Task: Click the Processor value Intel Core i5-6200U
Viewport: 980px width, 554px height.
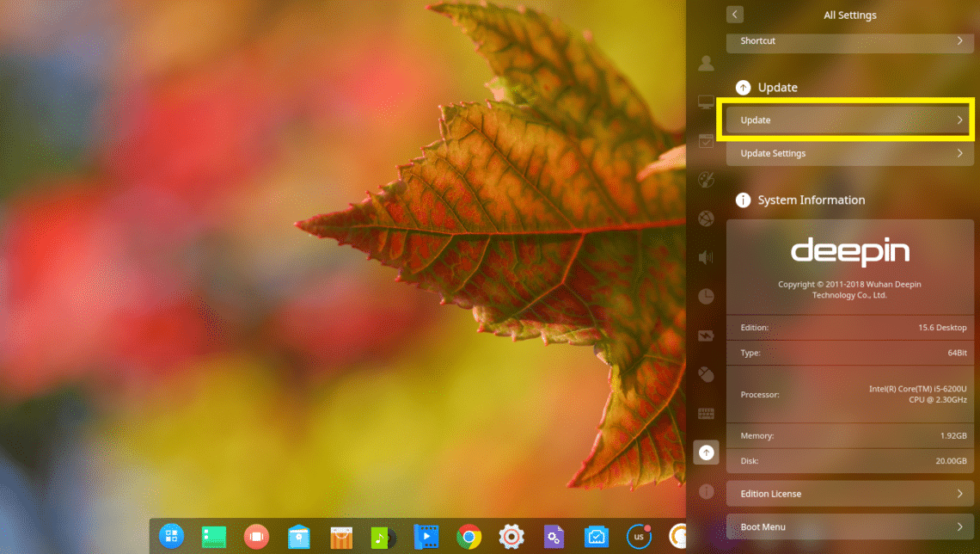Action: (x=918, y=395)
